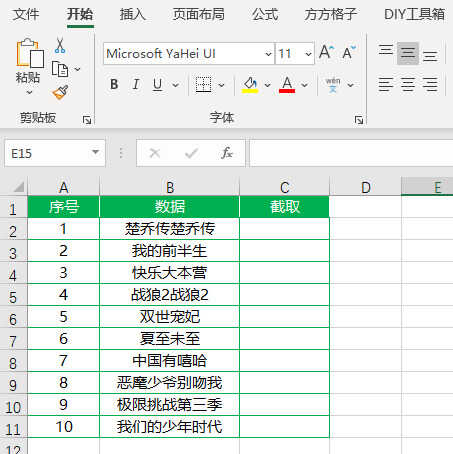Click cell containing 极限挑战第三季
The height and width of the screenshot is (454, 453).
pyautogui.click(x=170, y=405)
